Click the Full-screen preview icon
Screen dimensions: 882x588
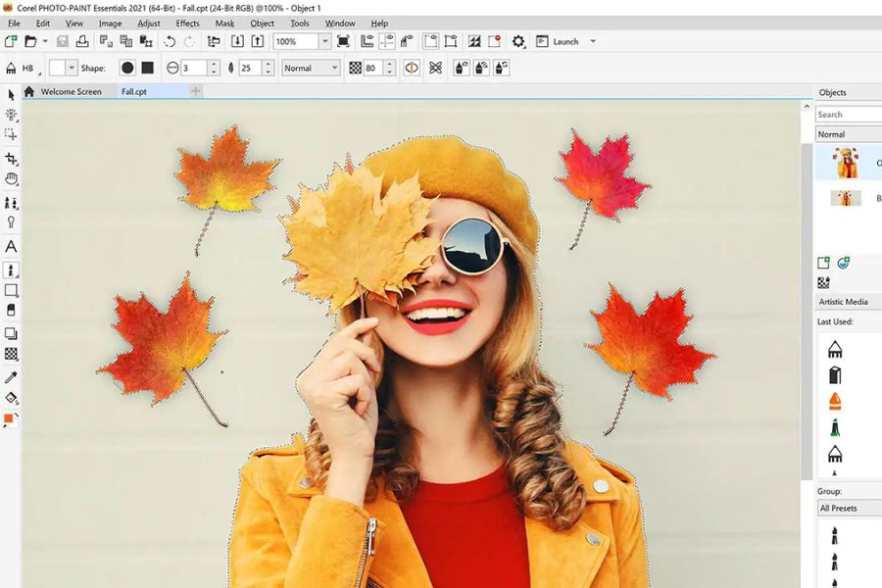tap(343, 41)
